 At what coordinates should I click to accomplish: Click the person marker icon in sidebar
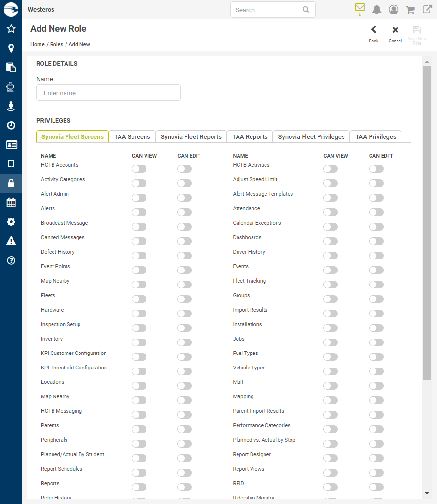[x=11, y=106]
